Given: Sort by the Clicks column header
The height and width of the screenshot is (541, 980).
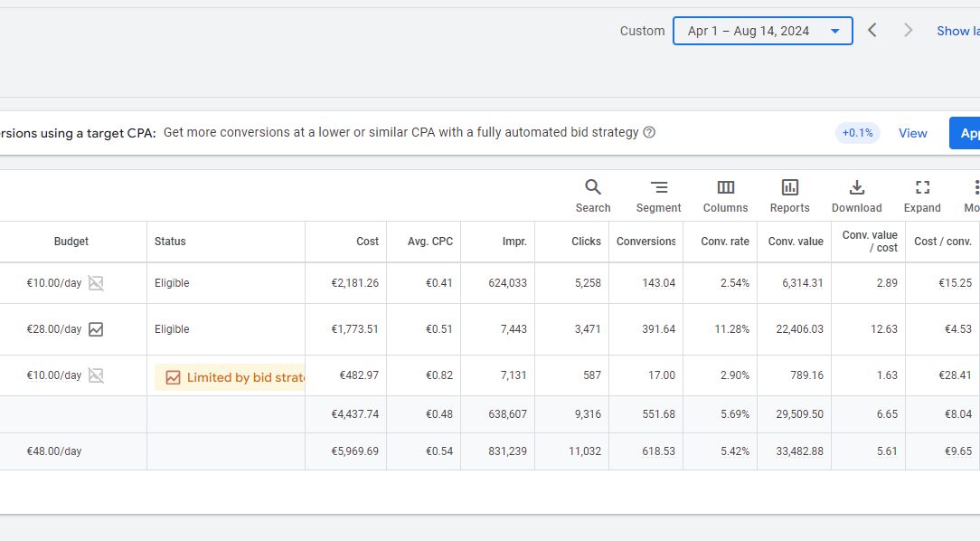Looking at the screenshot, I should 586,242.
